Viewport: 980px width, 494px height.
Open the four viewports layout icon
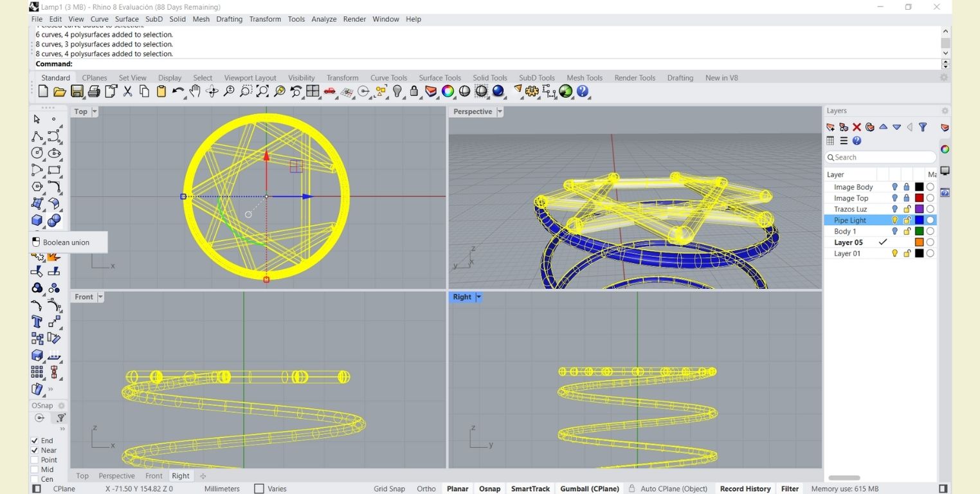tap(313, 91)
